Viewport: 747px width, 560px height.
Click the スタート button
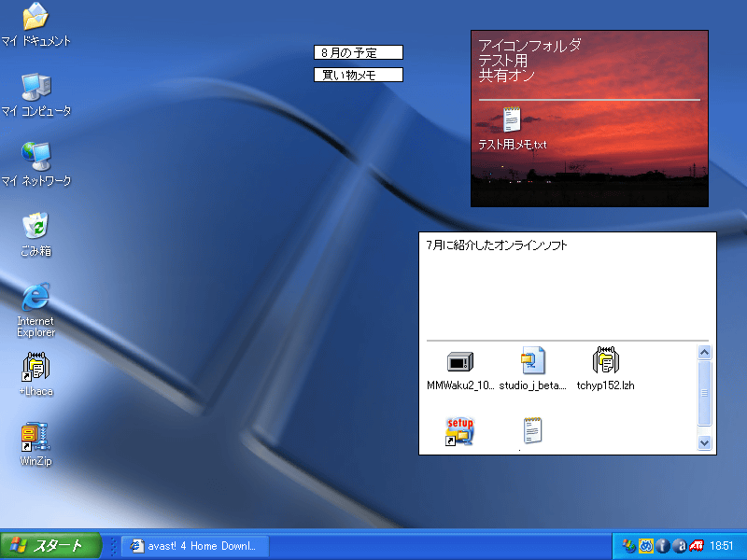(47, 546)
